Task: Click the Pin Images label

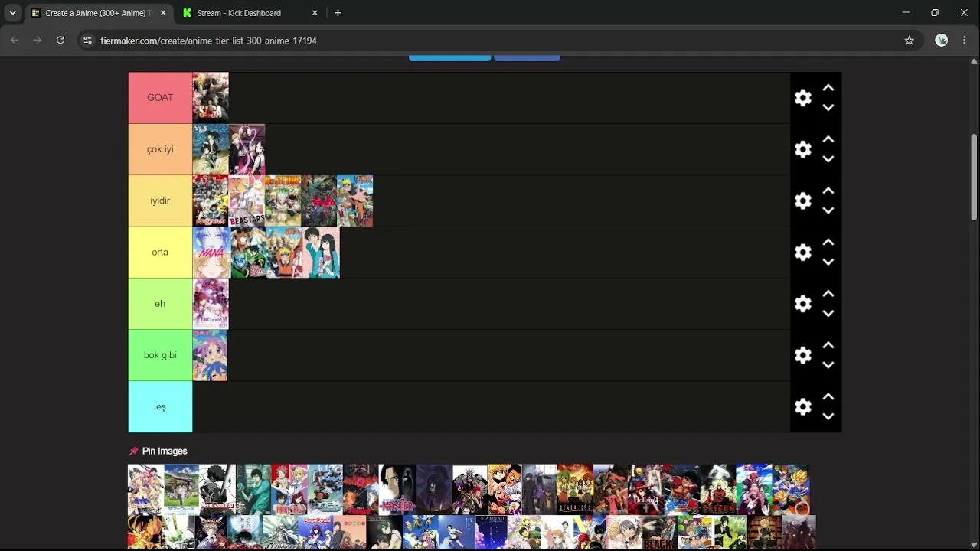Action: click(165, 452)
